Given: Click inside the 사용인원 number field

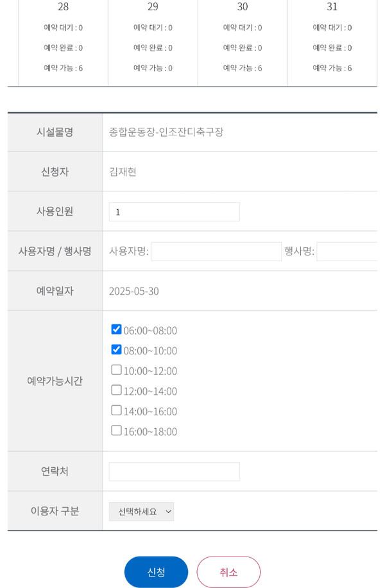Looking at the screenshot, I should coord(173,211).
